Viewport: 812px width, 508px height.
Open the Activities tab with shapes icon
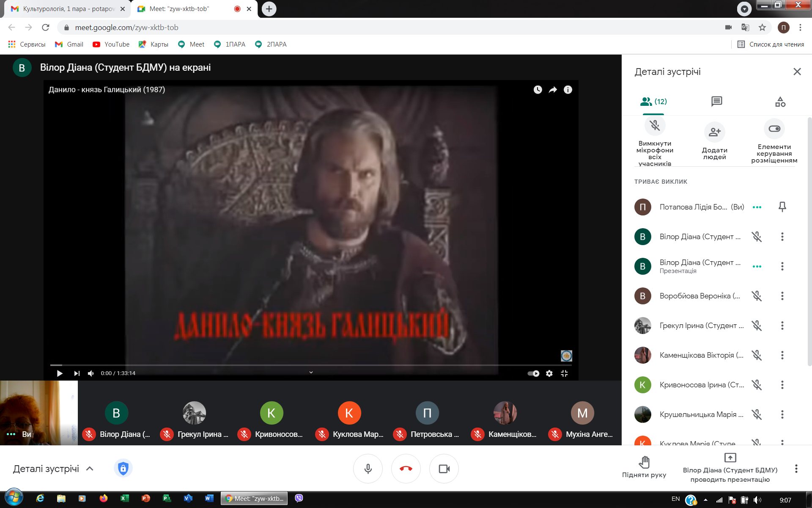(x=780, y=102)
